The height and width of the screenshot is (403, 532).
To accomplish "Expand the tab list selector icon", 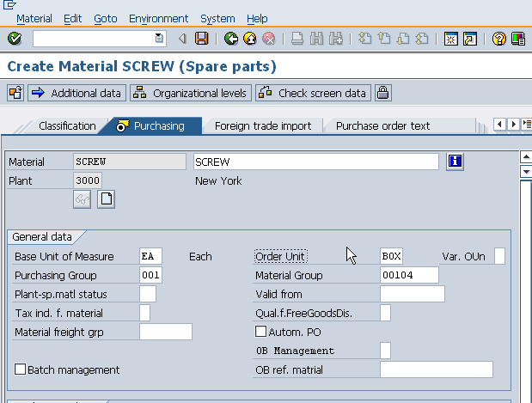I will pyautogui.click(x=526, y=125).
